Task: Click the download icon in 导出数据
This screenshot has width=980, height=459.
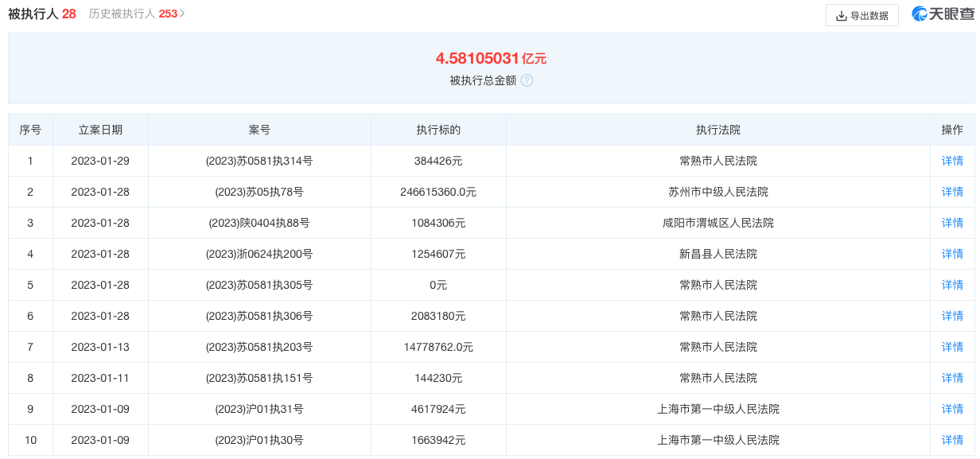Action: [842, 15]
